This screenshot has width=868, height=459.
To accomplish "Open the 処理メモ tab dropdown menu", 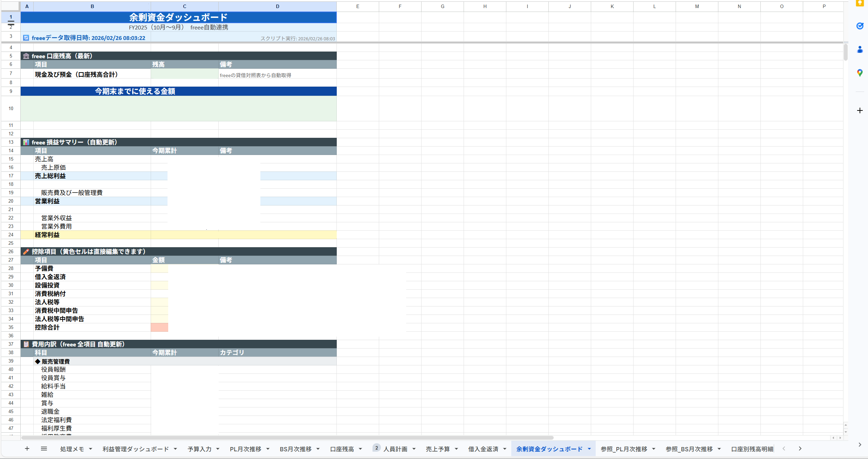I will 90,449.
